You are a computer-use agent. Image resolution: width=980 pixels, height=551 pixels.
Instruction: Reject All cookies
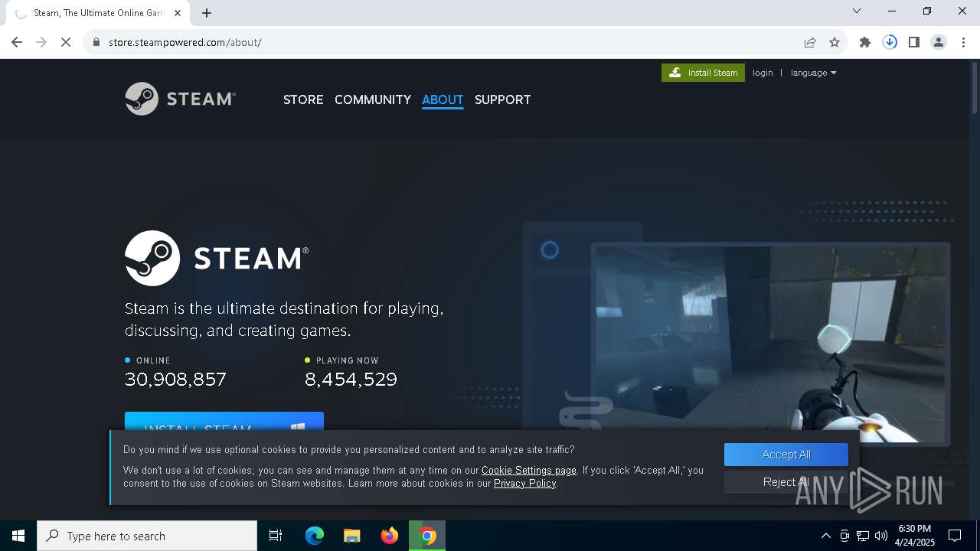pos(786,482)
